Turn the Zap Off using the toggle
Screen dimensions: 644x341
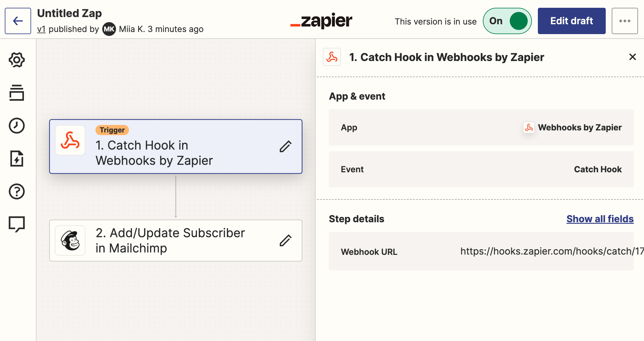point(507,21)
